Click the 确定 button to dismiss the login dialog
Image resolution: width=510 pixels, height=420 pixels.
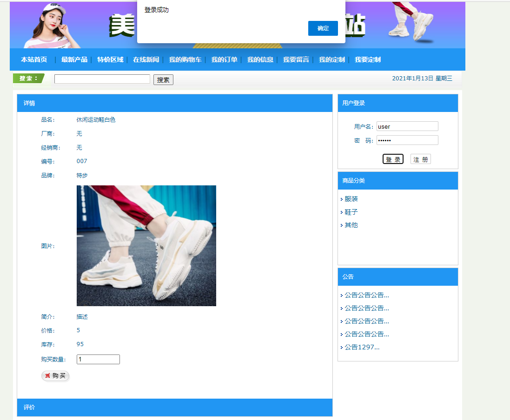point(323,28)
